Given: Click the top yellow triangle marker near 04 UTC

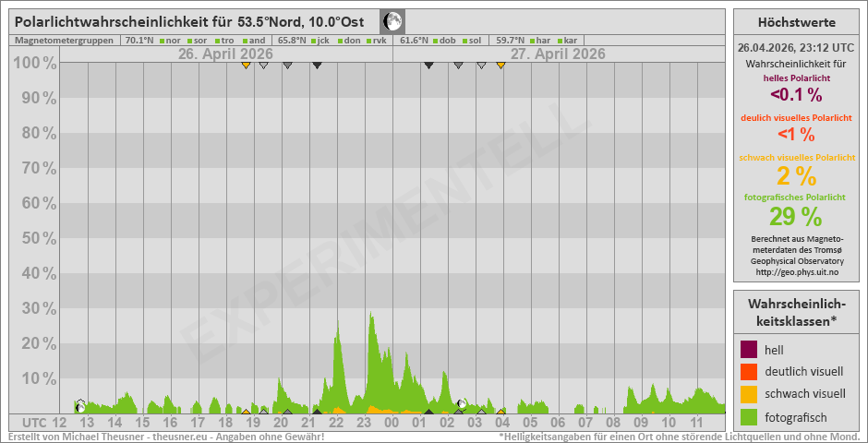Looking at the screenshot, I should click(500, 66).
